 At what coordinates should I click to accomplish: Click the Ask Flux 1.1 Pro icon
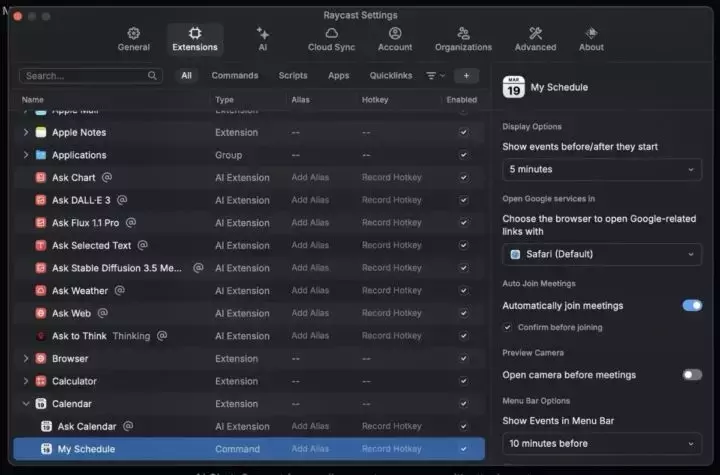tap(41, 223)
